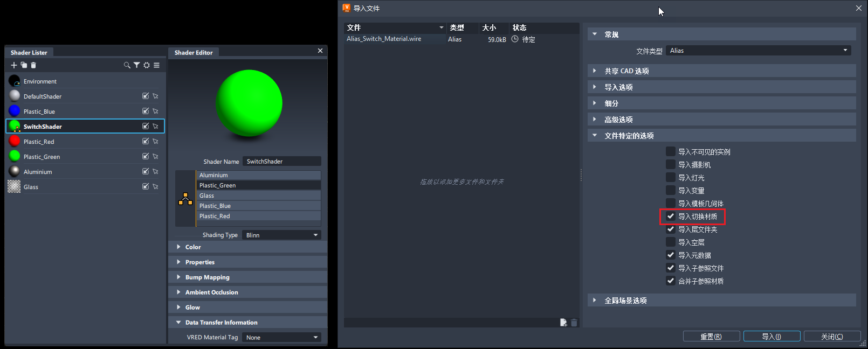The width and height of the screenshot is (868, 349).
Task: Click pick-objects cursor icon for Plastic_Blue
Action: point(155,111)
